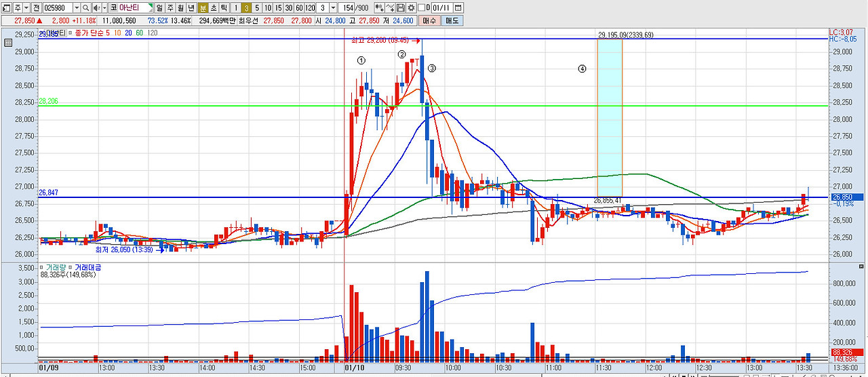
Task: Click the blue horizontal line label 26,847
Action: click(48, 193)
